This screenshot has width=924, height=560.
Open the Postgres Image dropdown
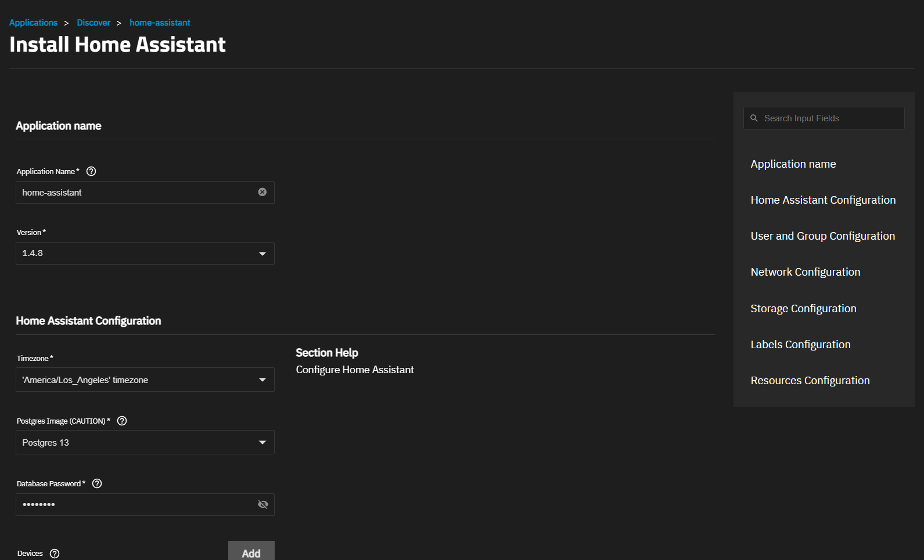145,443
